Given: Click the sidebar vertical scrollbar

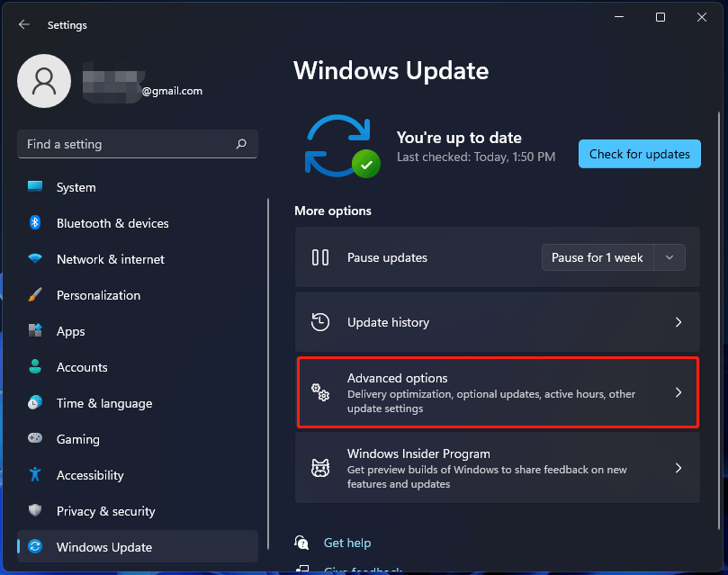Looking at the screenshot, I should pos(268,373).
